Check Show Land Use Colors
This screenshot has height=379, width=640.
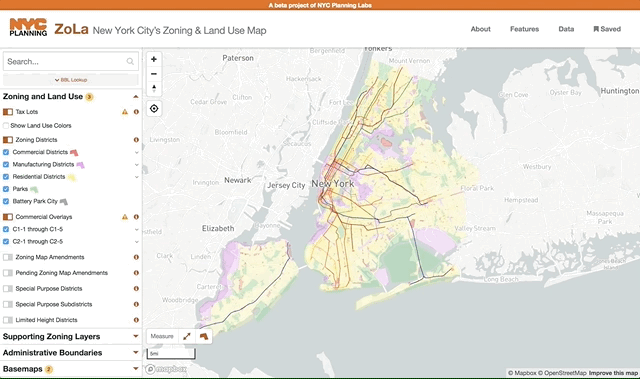[x=6, y=126]
